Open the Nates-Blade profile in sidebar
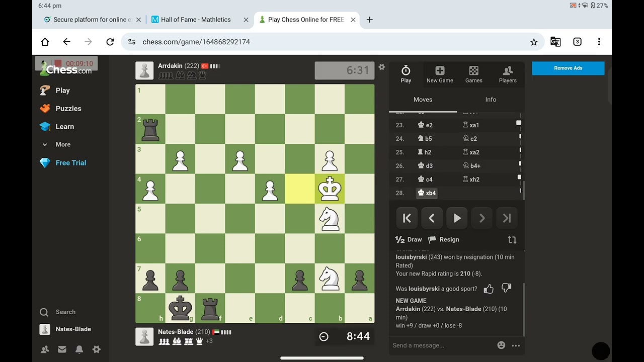Image resolution: width=644 pixels, height=362 pixels. tap(65, 329)
